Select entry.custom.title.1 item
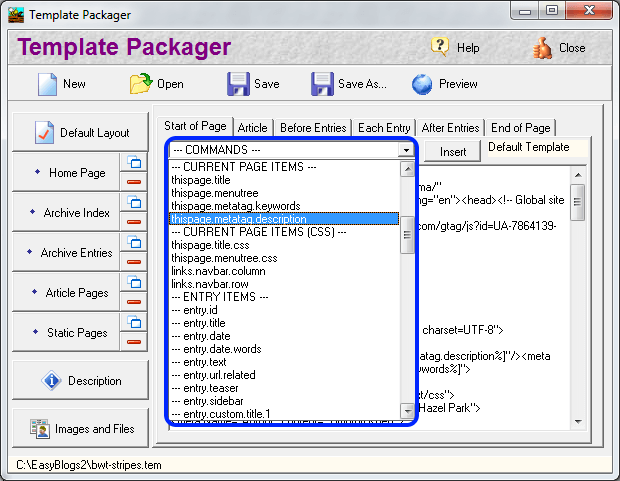 point(284,414)
